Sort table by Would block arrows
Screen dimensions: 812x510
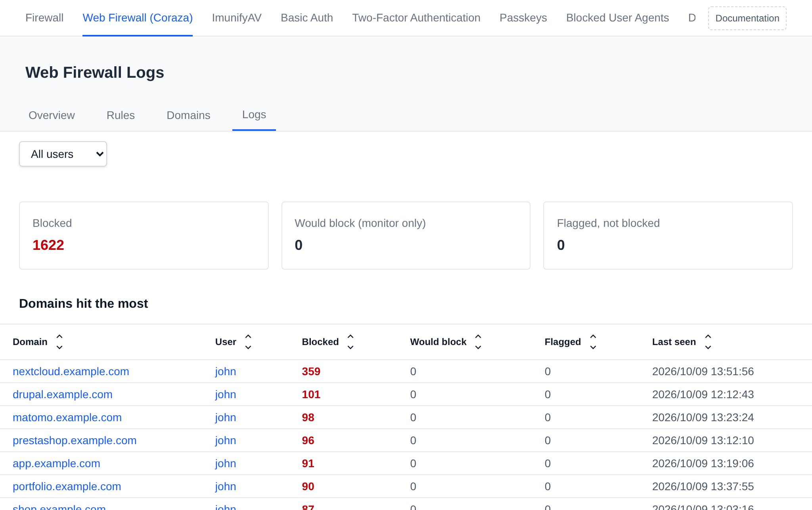coord(478,342)
